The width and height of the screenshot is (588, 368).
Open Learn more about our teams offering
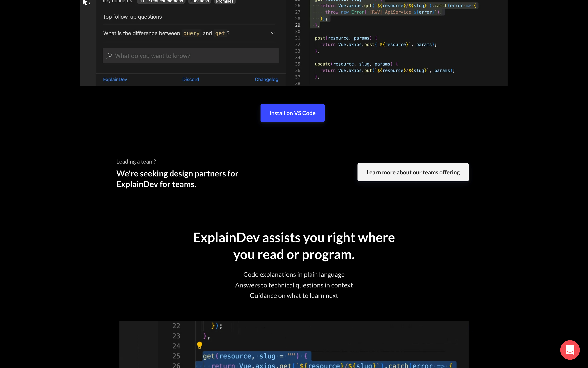(x=413, y=172)
